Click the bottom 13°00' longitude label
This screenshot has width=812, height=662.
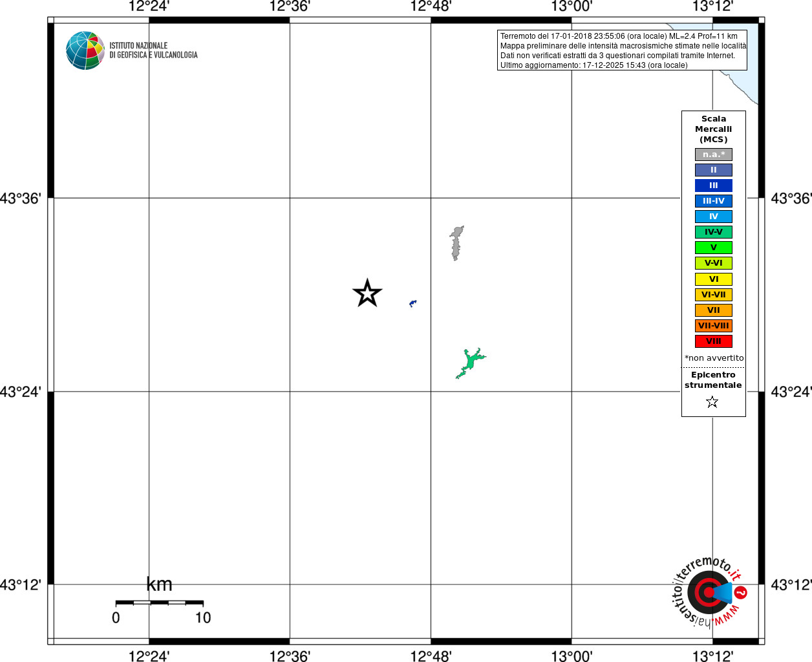pyautogui.click(x=572, y=656)
